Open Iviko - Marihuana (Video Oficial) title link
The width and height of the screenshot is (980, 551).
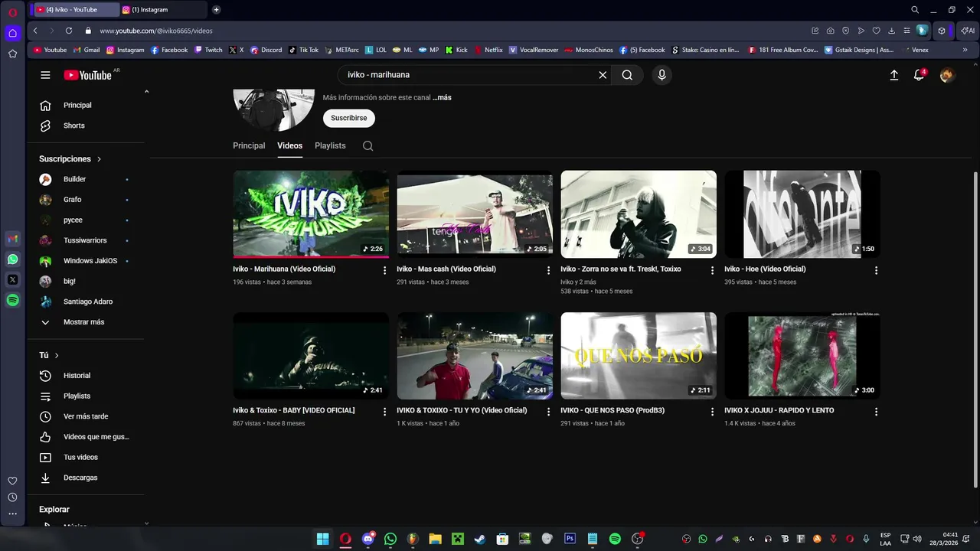pos(284,269)
